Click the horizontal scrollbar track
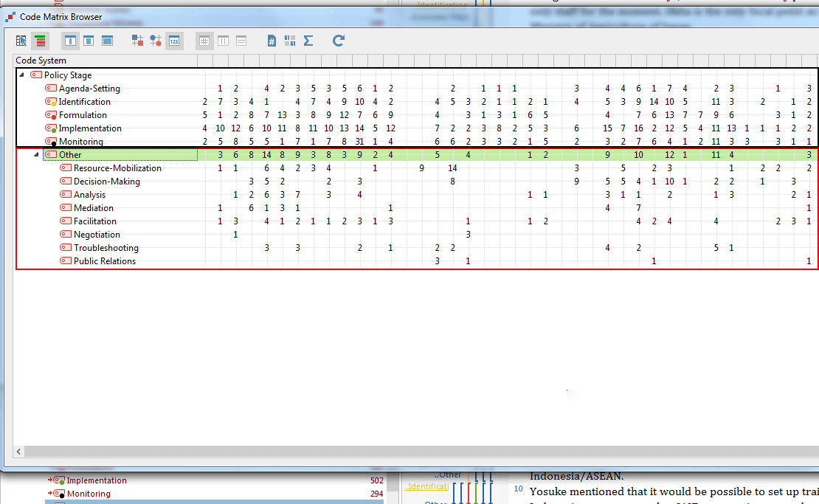This screenshot has height=504, width=819. pos(421,452)
